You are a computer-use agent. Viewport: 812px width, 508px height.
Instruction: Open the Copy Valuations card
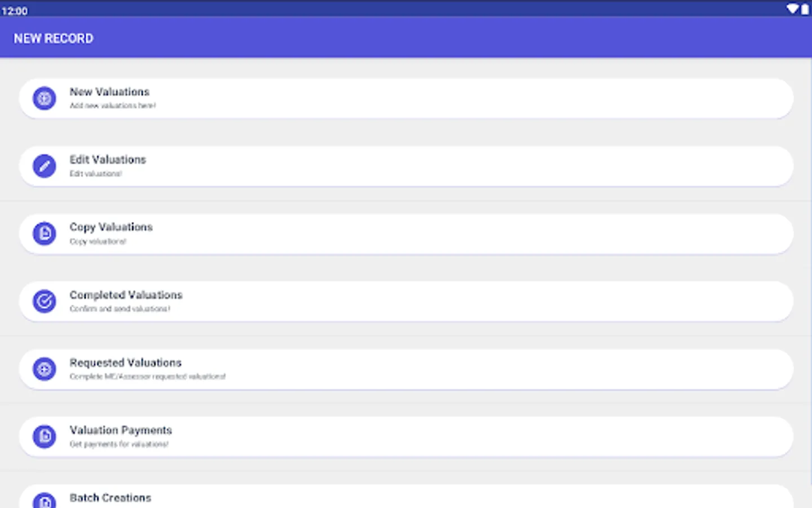[406, 234]
